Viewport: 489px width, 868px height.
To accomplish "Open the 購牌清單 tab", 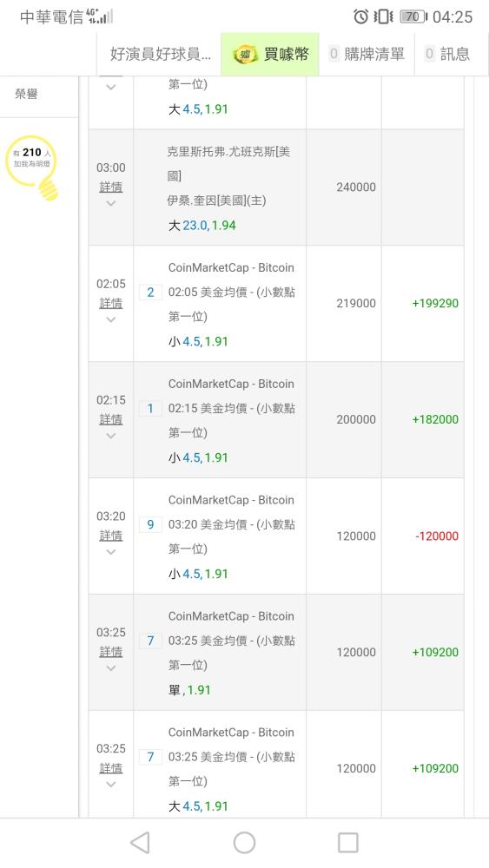I will [367, 54].
